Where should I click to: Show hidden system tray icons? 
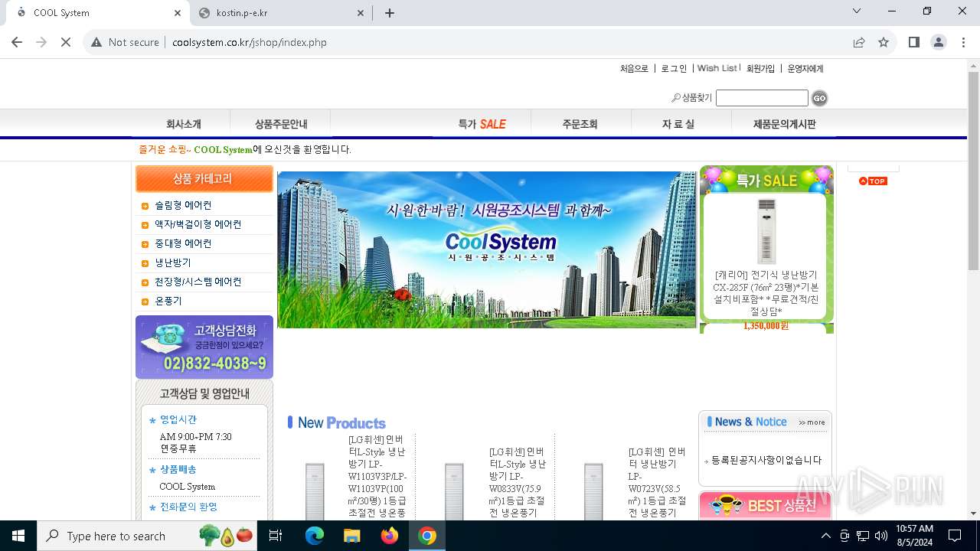coord(825,536)
